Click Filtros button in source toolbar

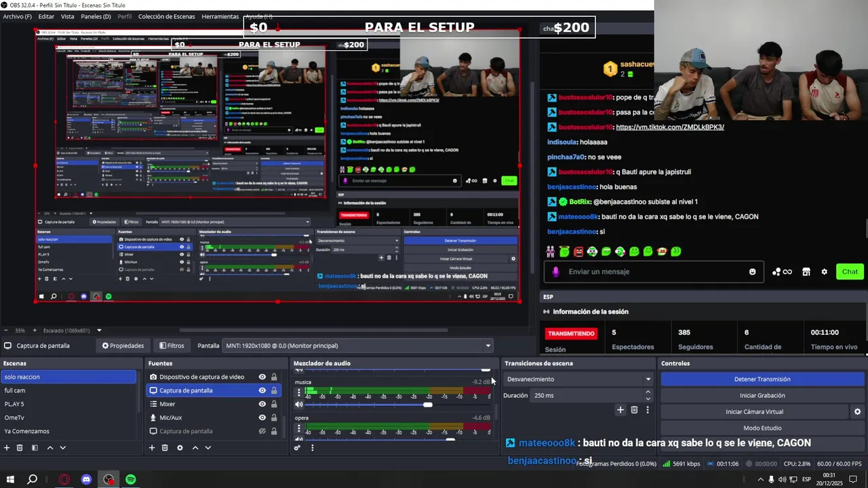[x=171, y=346]
